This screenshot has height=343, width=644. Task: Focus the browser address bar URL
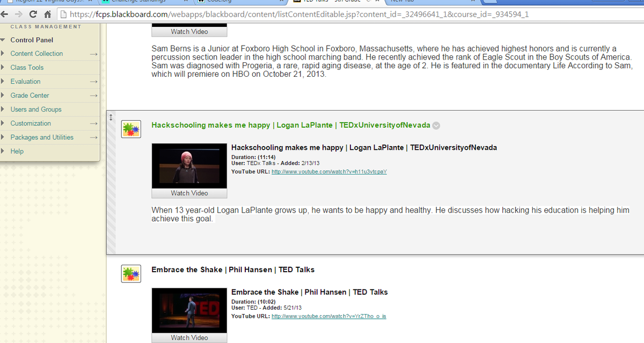[x=299, y=14]
